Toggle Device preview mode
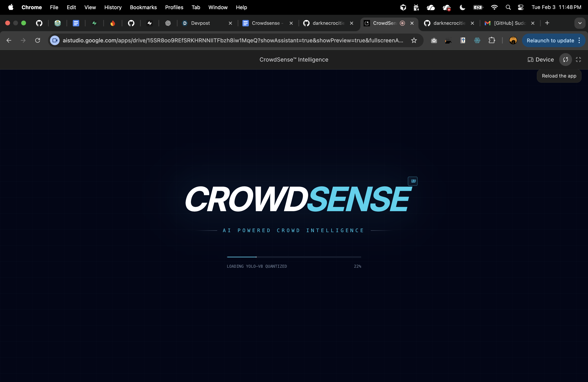Screen dimensions: 588x382 (x=541, y=60)
